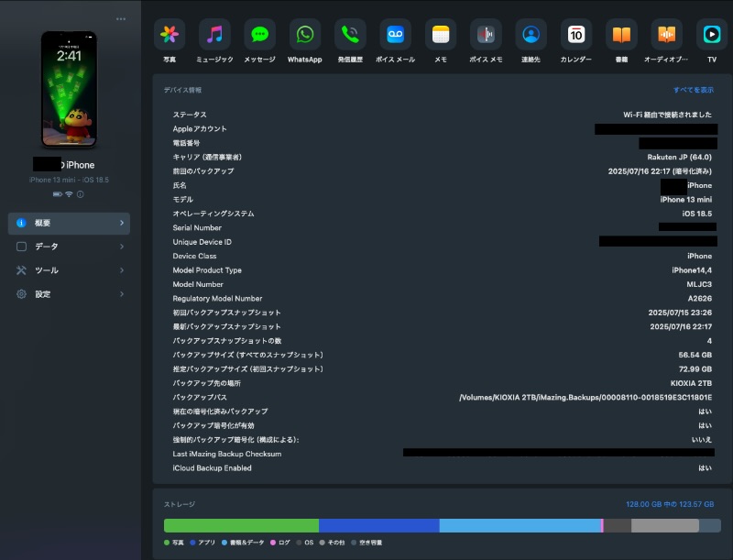Click the iCloud Backup Enabled row label

tap(212, 468)
